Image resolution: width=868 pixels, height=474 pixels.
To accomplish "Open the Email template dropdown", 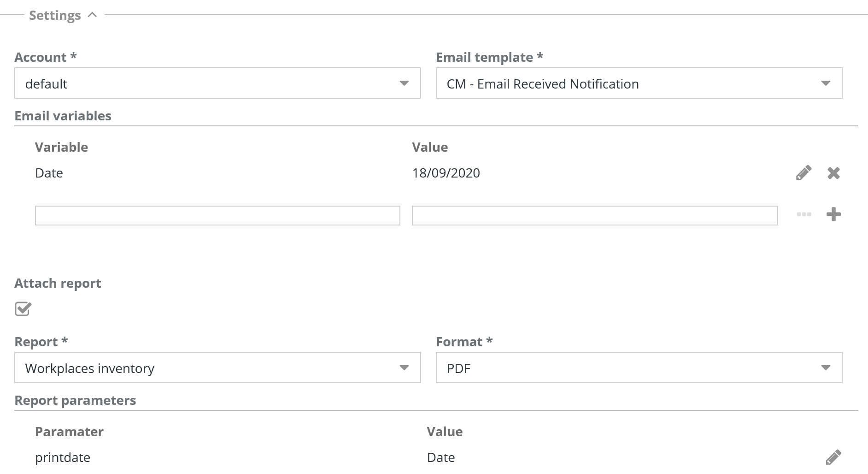I will (639, 83).
